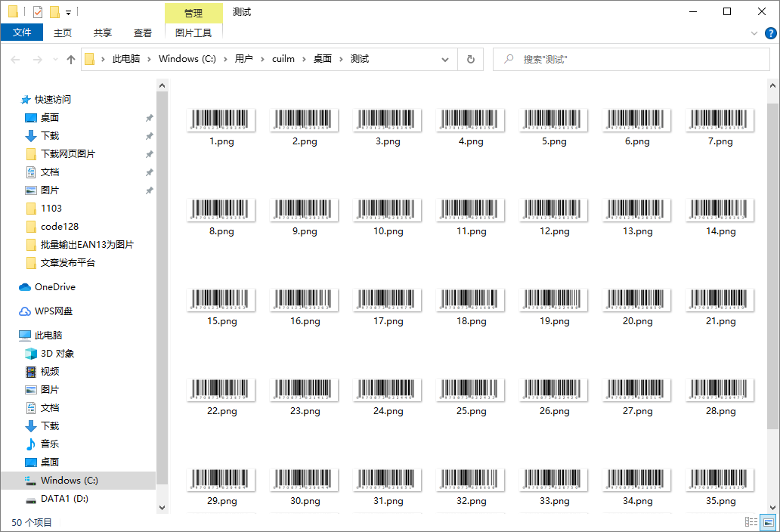Select the 25.png barcode thumbnail
Image resolution: width=780 pixels, height=532 pixels.
(x=470, y=390)
